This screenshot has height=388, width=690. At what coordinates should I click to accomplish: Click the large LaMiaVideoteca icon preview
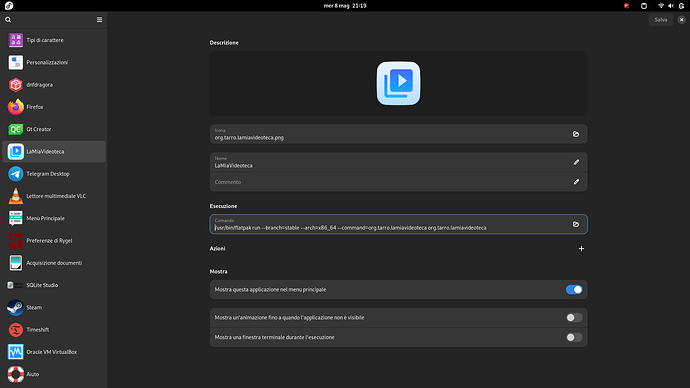[x=399, y=84]
